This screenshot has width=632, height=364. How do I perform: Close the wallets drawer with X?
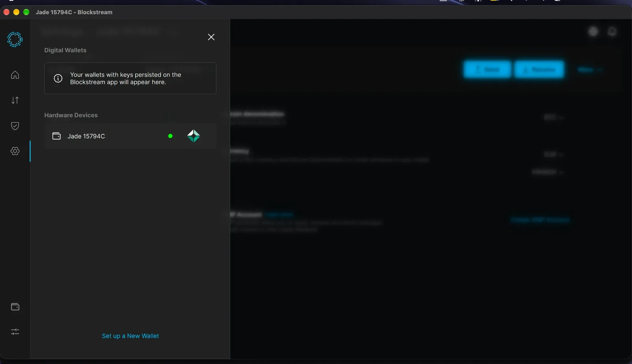click(211, 37)
